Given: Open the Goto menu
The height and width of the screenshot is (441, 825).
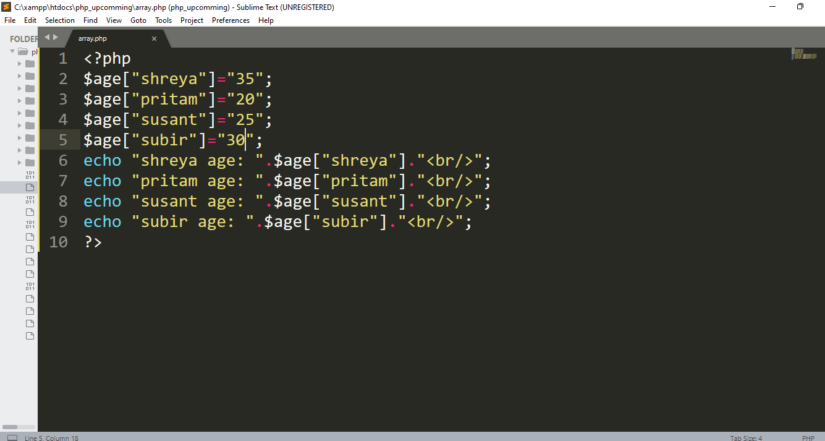Looking at the screenshot, I should (x=138, y=20).
